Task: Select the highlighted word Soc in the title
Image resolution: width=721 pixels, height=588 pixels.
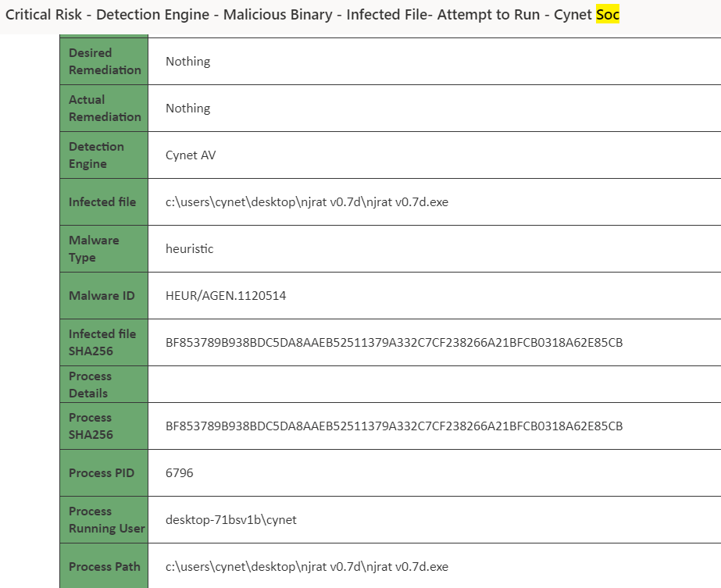Action: tap(608, 15)
